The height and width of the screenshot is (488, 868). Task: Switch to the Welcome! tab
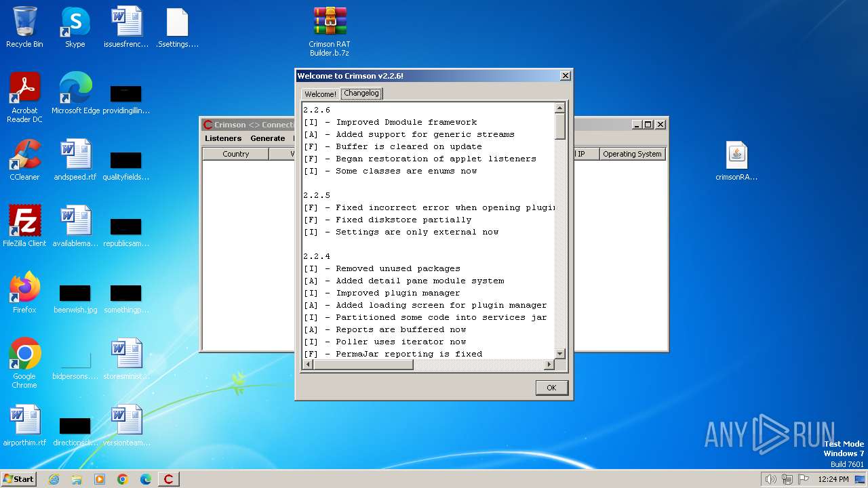320,94
